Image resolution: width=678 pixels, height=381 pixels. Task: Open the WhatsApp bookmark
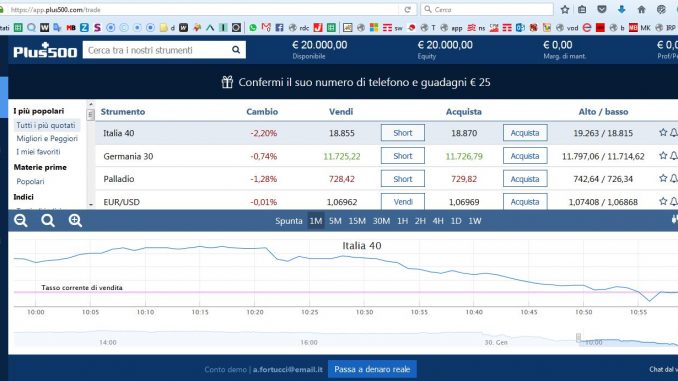(253, 28)
